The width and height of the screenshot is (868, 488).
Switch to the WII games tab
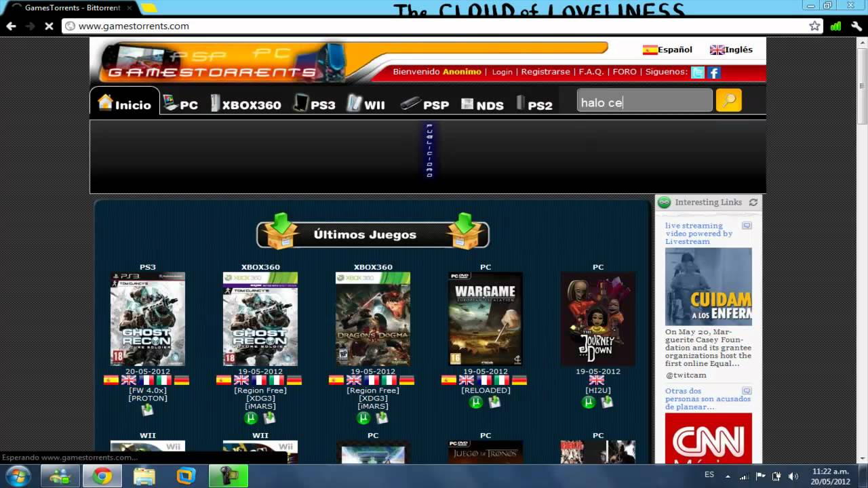tap(366, 104)
